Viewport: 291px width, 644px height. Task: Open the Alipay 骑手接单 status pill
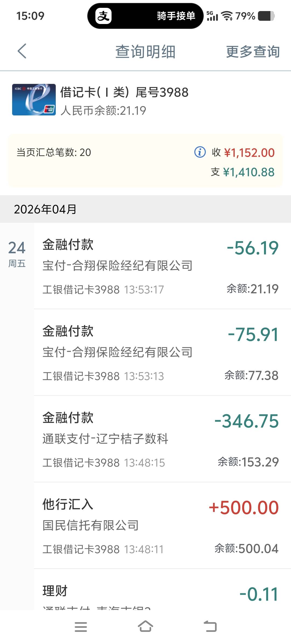145,16
